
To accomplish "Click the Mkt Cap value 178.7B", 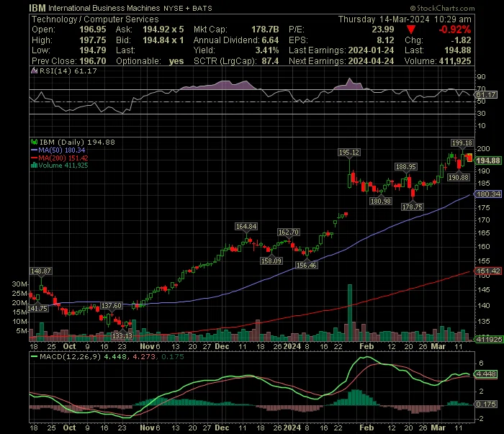I will 265,30.
